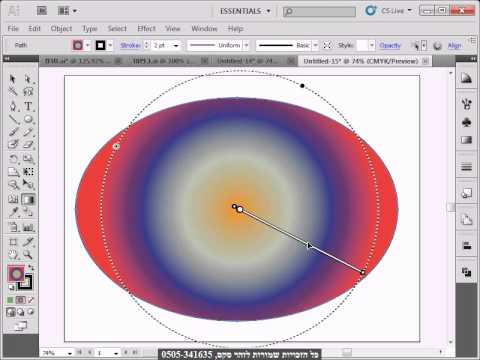Reset to default fill and stroke
Image resolution: width=480 pixels, height=360 pixels.
coord(11,287)
